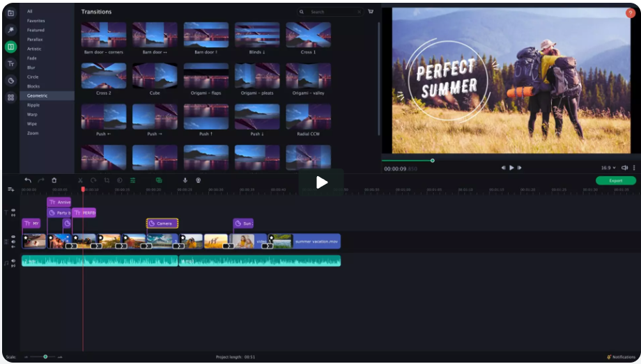
Task: Step to the previous frame
Action: click(503, 168)
